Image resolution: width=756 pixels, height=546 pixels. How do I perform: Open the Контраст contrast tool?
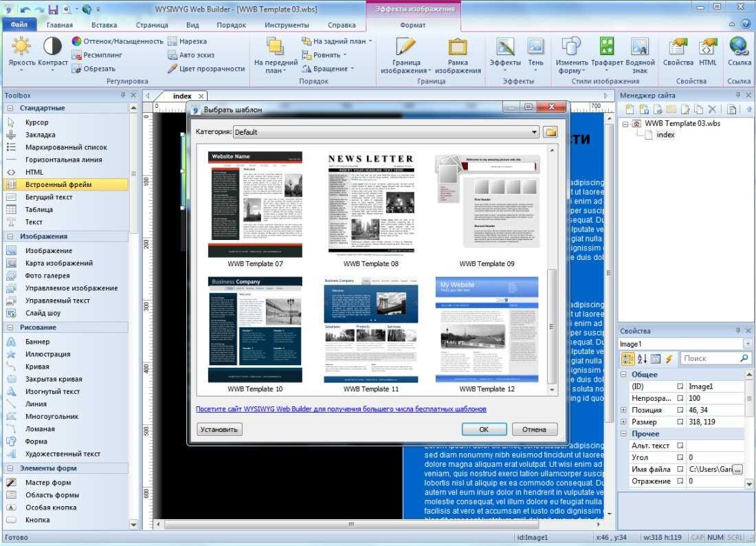click(x=52, y=53)
